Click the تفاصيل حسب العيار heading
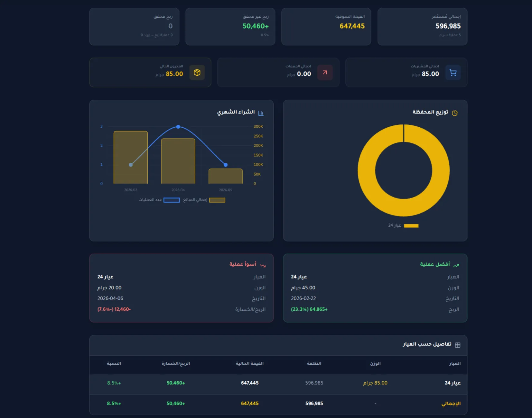This screenshot has width=532, height=418. pyautogui.click(x=427, y=344)
